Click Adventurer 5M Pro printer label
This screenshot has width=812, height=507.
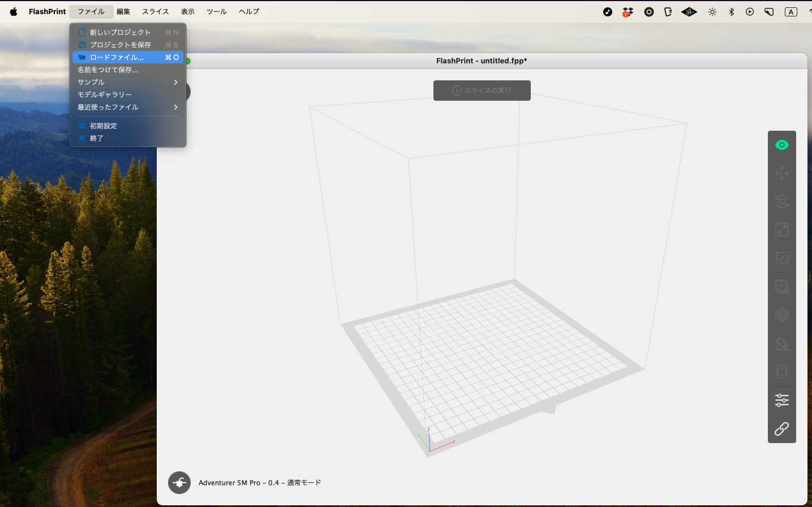(260, 483)
